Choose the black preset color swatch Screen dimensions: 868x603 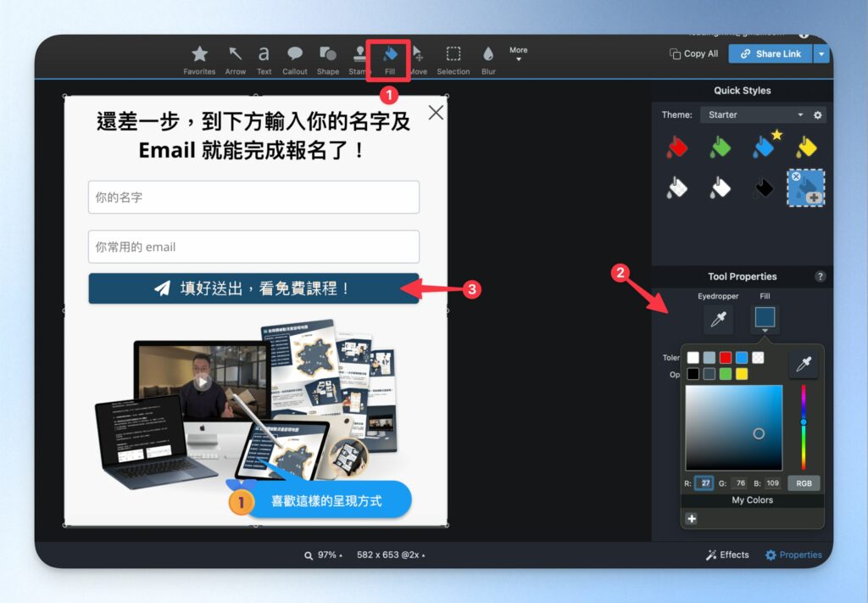[x=693, y=374]
